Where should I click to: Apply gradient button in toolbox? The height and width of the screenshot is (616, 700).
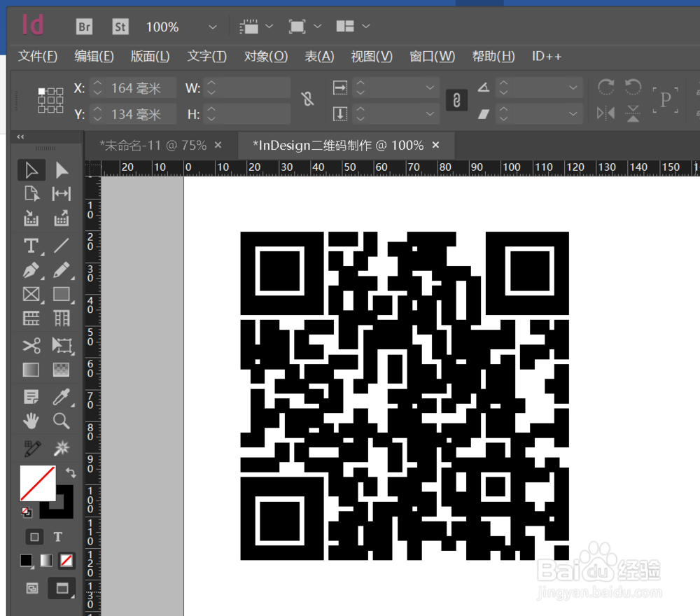46,561
